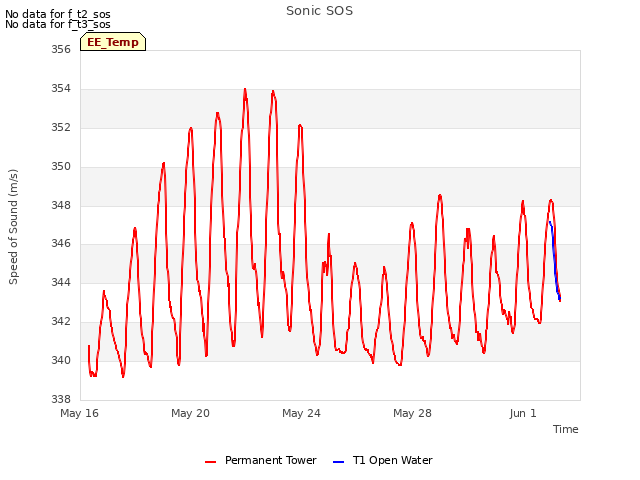Click 'No data for f_t3_sos' message
Screen dimensions: 640x480
tap(58, 24)
